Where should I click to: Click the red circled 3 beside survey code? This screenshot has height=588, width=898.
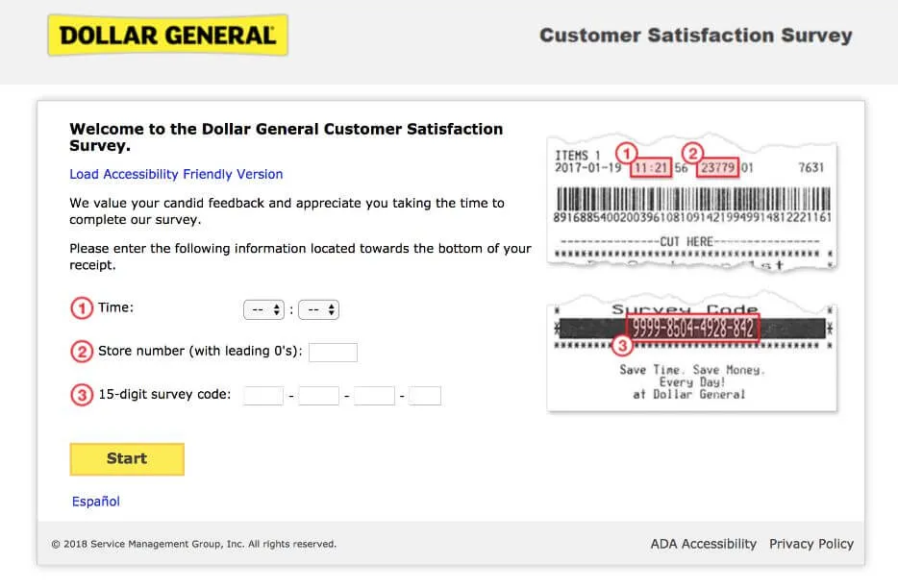point(81,396)
